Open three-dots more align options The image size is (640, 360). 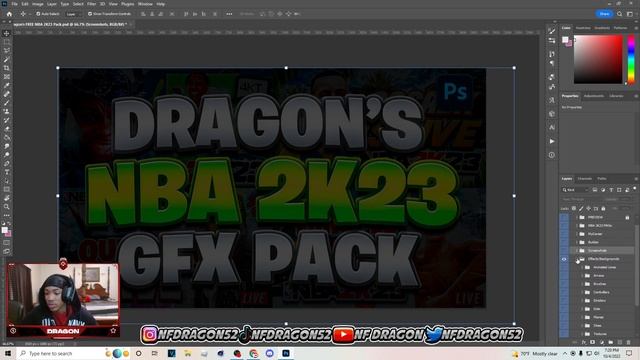[x=229, y=14]
